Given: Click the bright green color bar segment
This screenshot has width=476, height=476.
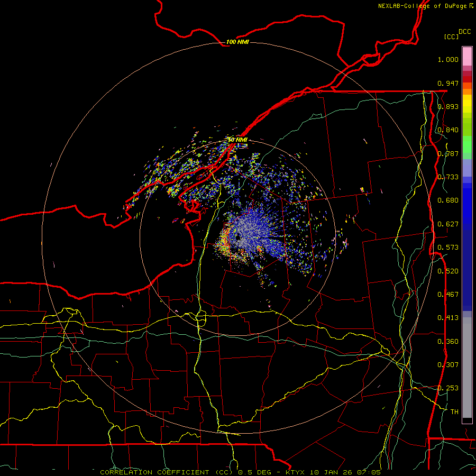Looking at the screenshot, I should click(467, 144).
